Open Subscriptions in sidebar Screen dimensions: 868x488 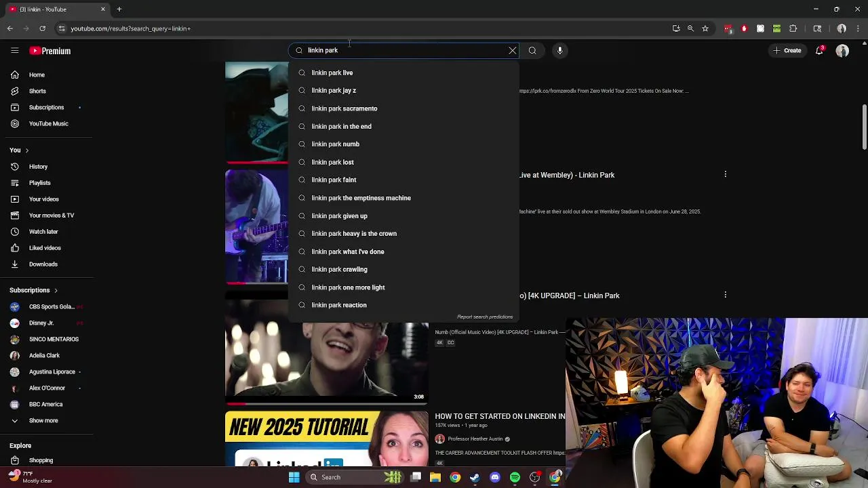[47, 107]
